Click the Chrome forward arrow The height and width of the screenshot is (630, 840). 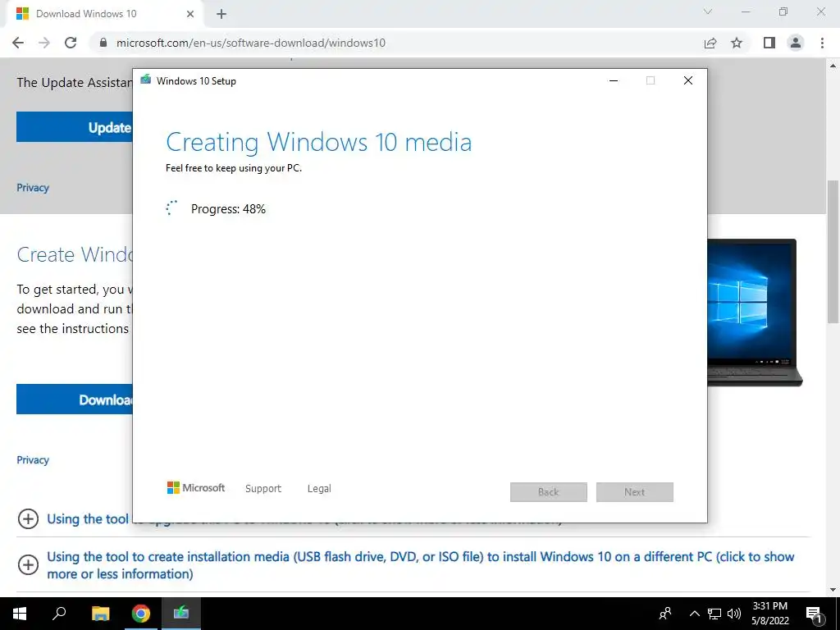coord(44,43)
